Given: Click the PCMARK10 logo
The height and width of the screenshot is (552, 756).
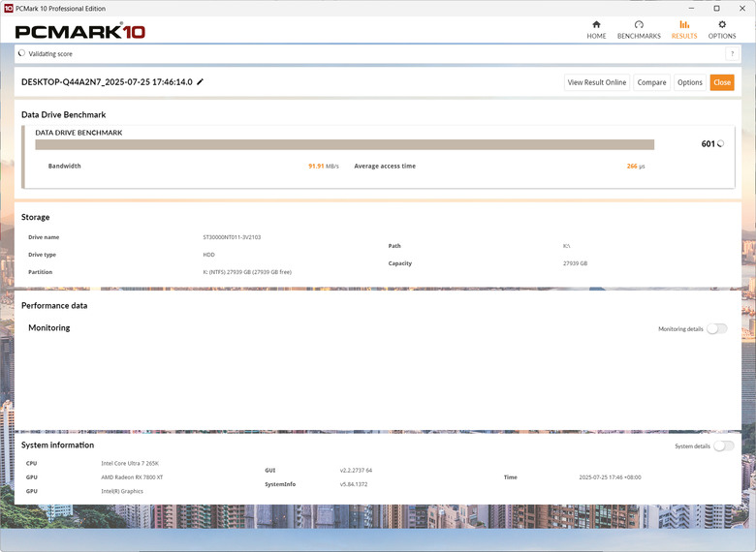Looking at the screenshot, I should click(80, 31).
